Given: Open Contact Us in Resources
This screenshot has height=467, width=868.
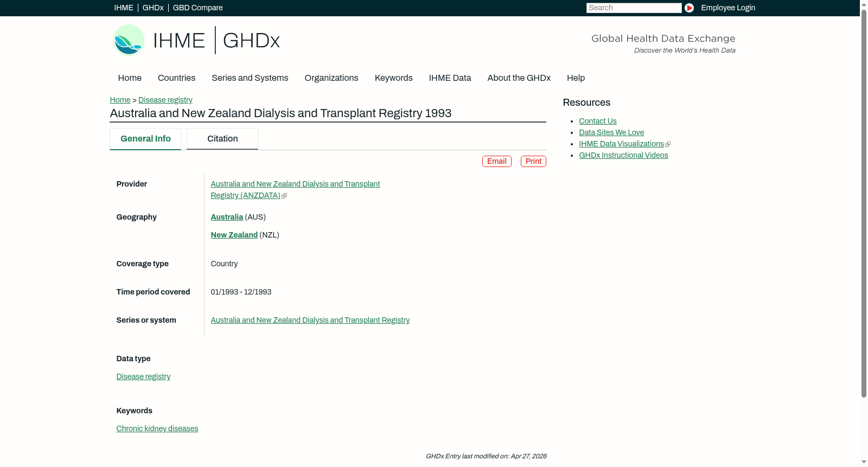Looking at the screenshot, I should [x=597, y=121].
